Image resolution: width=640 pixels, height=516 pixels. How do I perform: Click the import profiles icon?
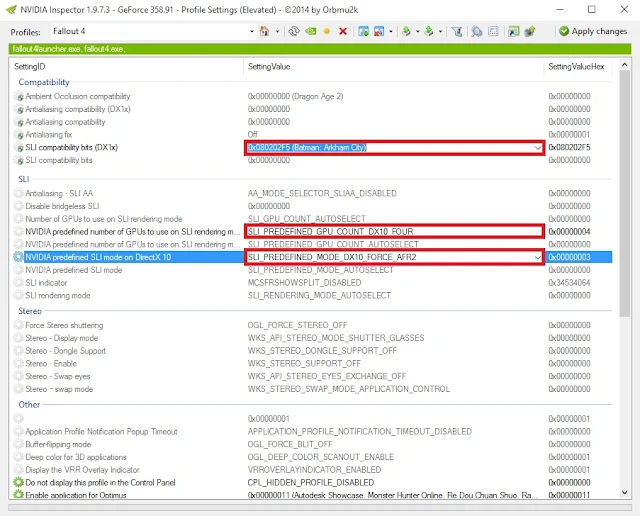(429, 31)
